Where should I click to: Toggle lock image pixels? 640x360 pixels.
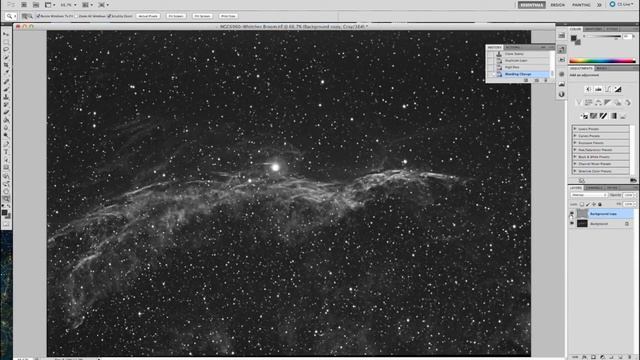coord(588,204)
